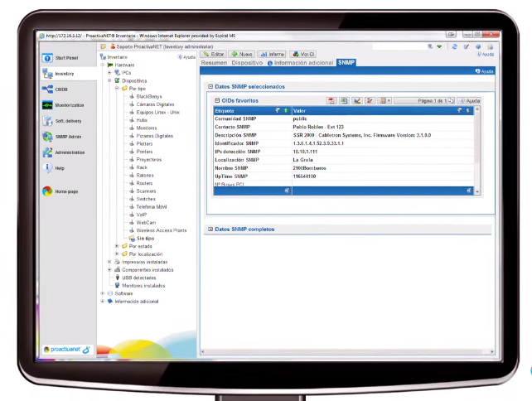Expand the Por estado tree folder
532x401 pixels.
(117, 246)
